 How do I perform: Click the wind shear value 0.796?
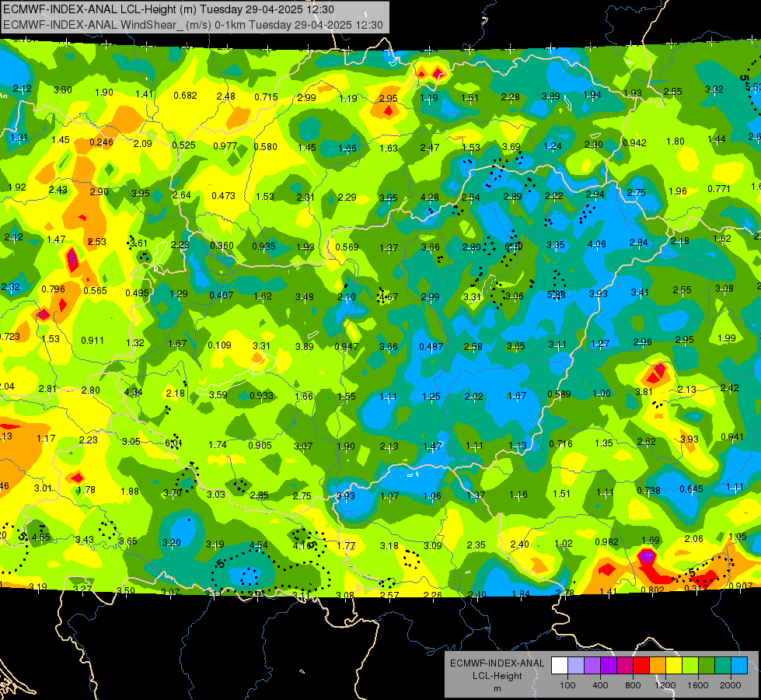(53, 289)
